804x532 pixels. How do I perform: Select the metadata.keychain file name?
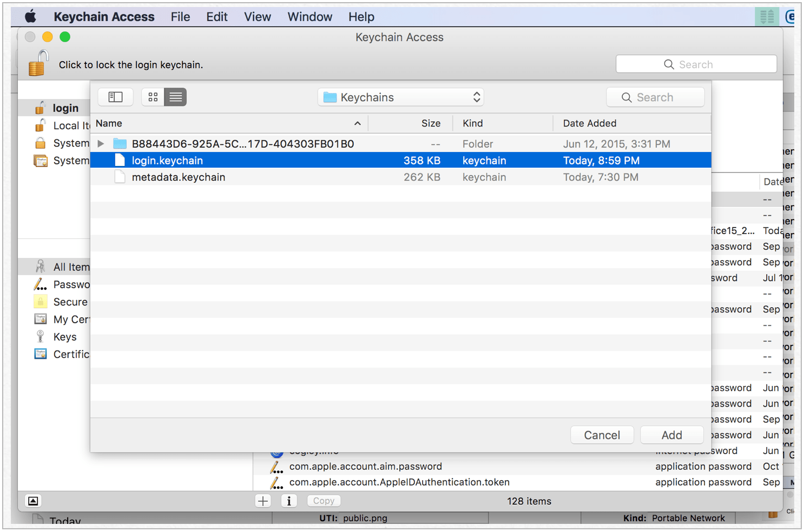[179, 177]
